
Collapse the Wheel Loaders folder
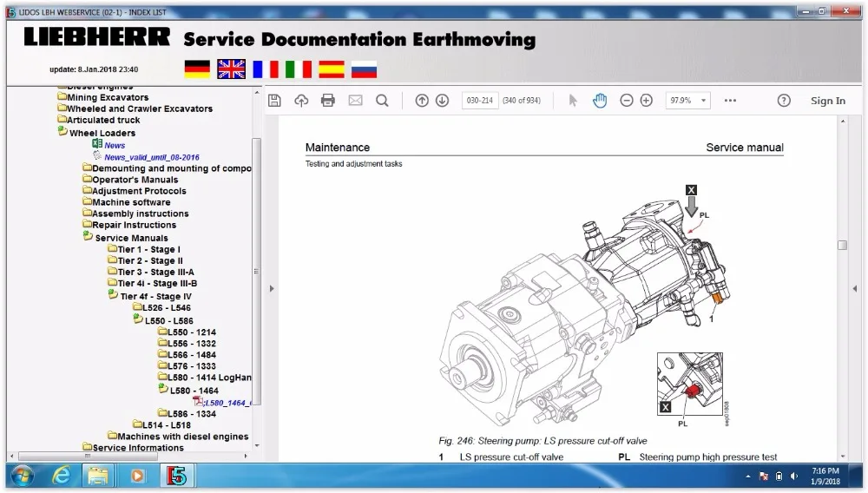tap(97, 133)
